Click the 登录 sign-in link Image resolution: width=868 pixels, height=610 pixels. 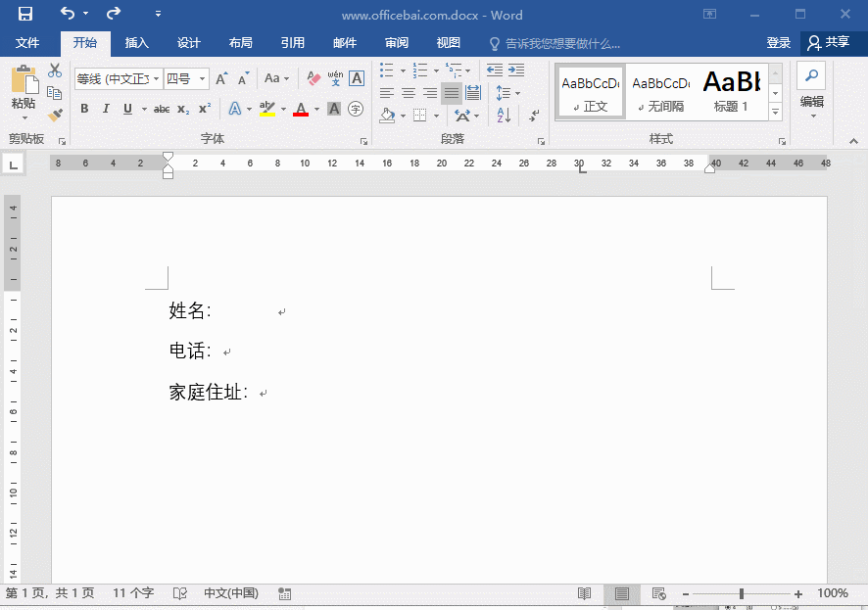pyautogui.click(x=778, y=42)
